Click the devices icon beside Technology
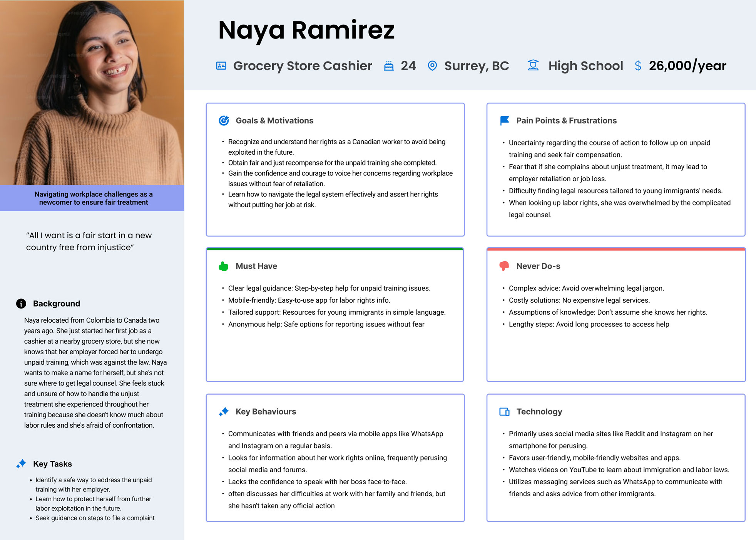 pos(504,412)
